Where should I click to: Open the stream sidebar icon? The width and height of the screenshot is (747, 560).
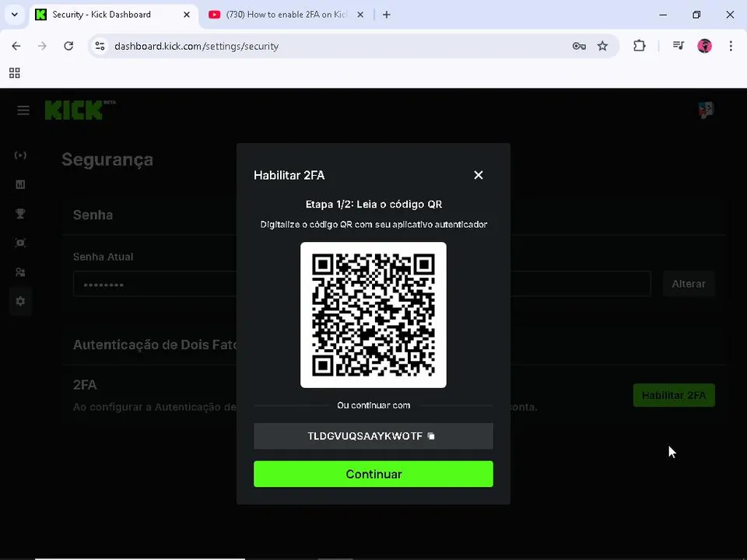pos(20,156)
